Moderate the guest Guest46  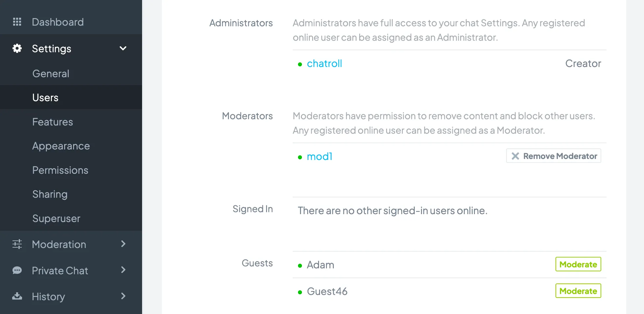[578, 291]
